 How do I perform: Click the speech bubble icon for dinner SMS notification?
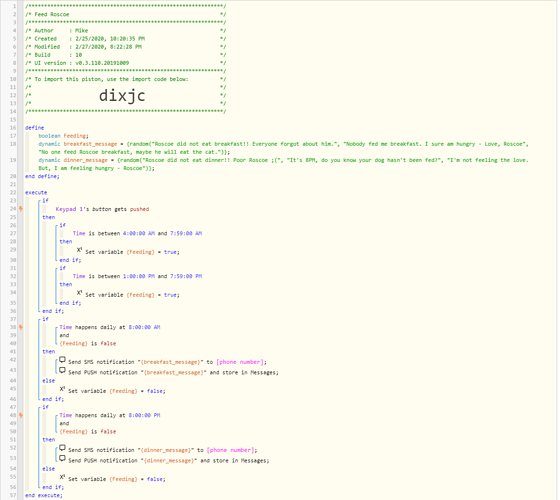(62, 448)
